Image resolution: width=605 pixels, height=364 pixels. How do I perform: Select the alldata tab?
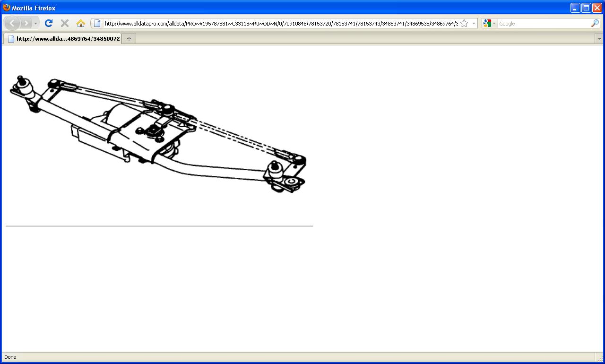[62, 38]
